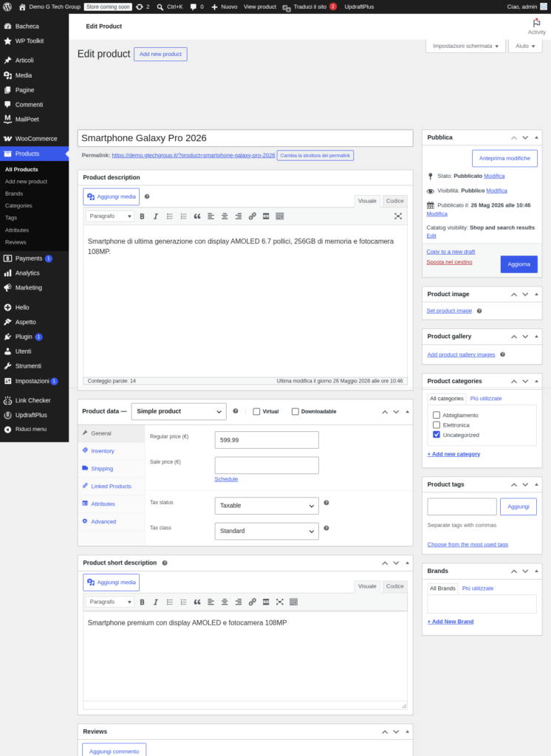
Task: Open WooCommerce in the sidebar menu
Action: click(x=34, y=138)
